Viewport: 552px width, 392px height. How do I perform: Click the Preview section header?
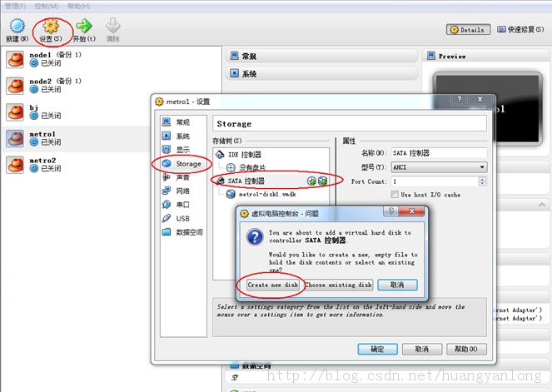[486, 56]
